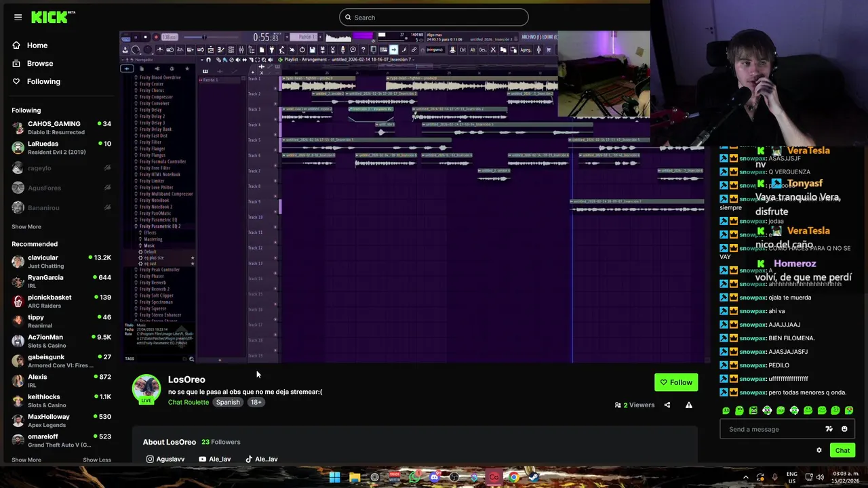Click FL Studio tempo display 138
This screenshot has width=868, height=488.
[170, 37]
